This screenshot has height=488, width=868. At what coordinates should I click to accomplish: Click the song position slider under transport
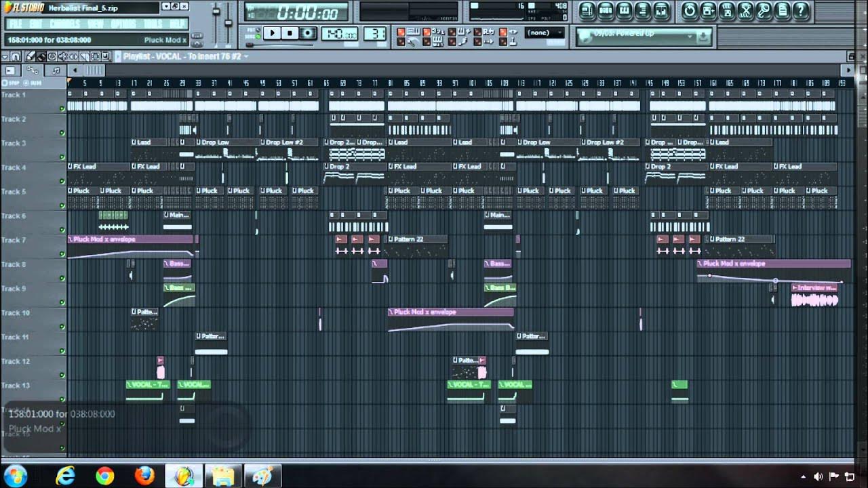click(279, 45)
